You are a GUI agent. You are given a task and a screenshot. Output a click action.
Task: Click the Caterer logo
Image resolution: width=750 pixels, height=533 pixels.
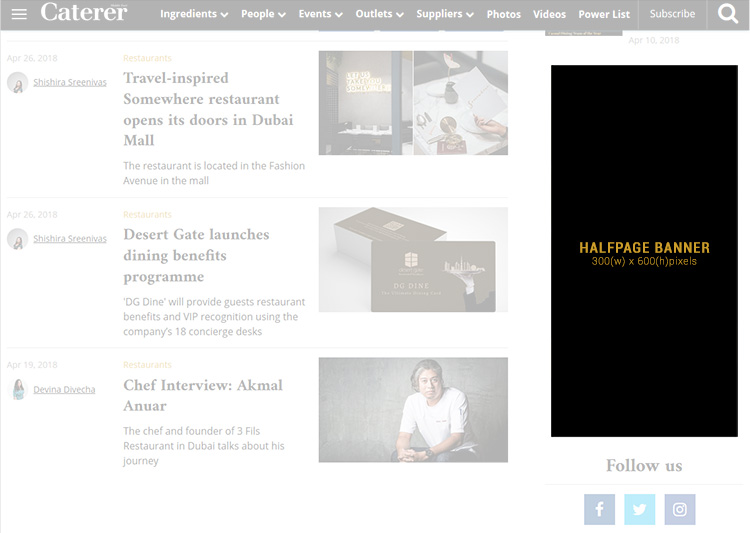pos(84,12)
